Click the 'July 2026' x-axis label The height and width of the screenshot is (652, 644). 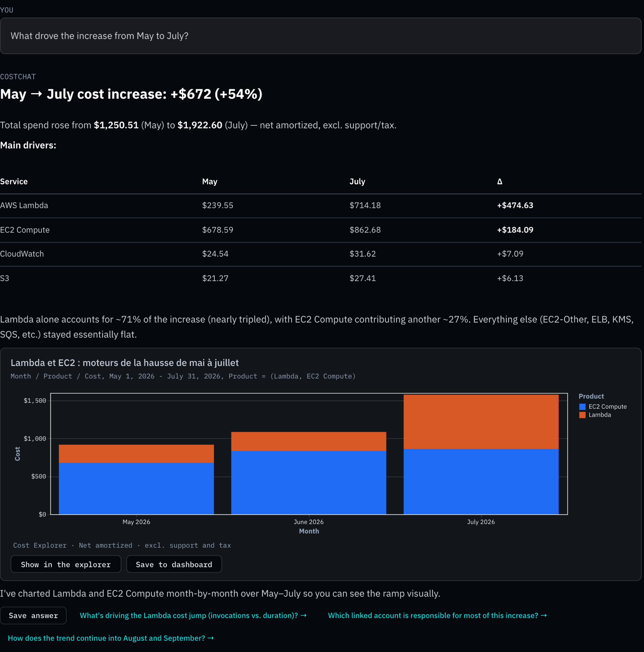click(x=481, y=522)
